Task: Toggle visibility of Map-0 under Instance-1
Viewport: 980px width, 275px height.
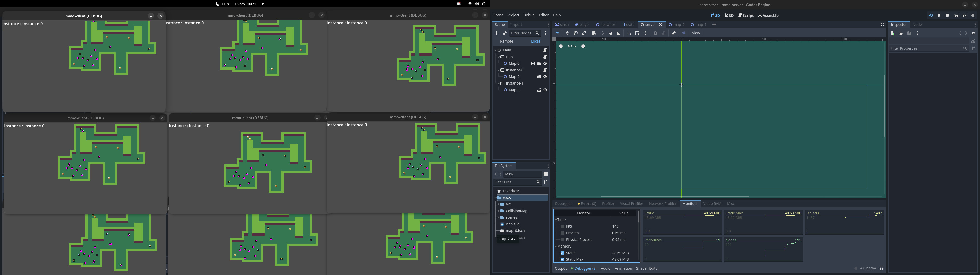Action: coord(545,90)
